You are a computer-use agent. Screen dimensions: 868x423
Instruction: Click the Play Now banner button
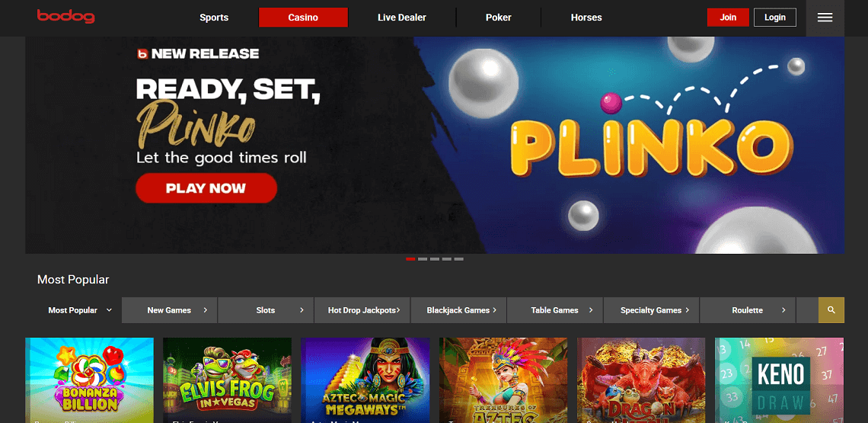(x=206, y=188)
